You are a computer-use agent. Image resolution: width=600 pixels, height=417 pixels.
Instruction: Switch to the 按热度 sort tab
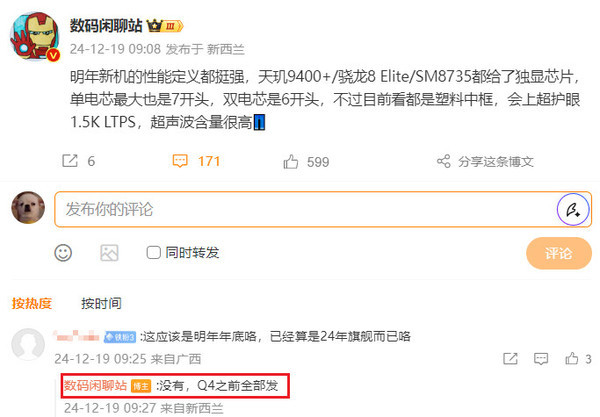click(32, 303)
